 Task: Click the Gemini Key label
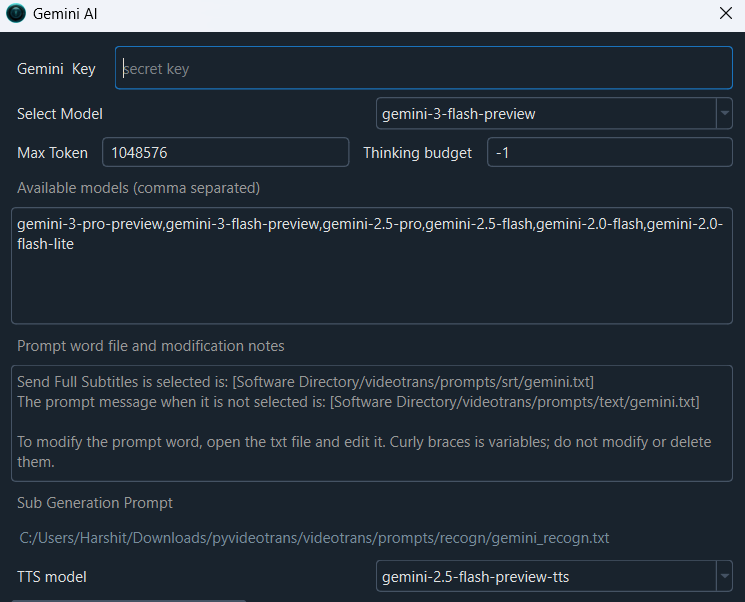(56, 69)
